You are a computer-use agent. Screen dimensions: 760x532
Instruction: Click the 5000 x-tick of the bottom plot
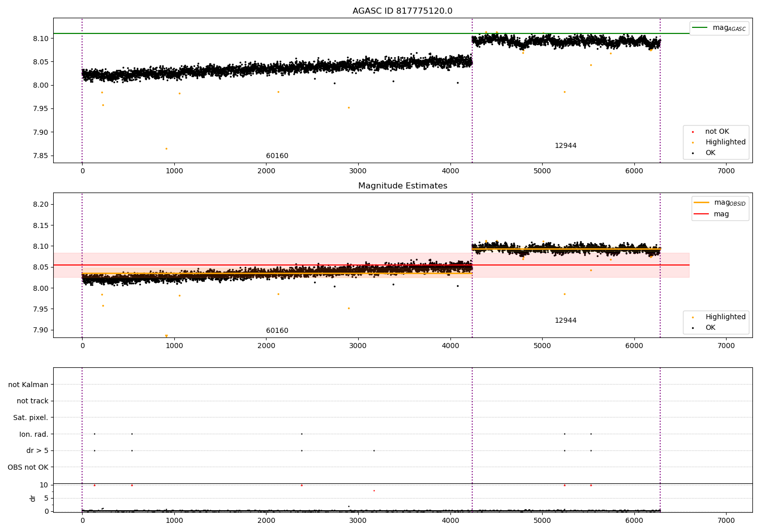[542, 520]
